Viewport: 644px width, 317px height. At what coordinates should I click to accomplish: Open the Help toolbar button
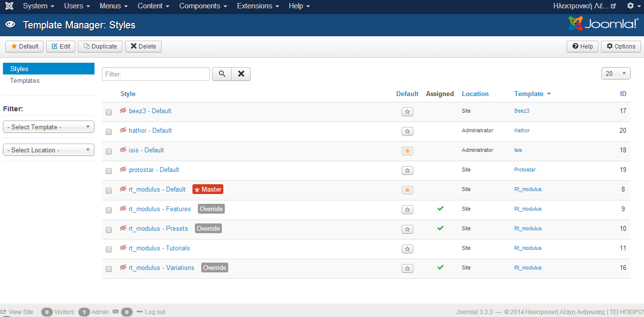[582, 47]
